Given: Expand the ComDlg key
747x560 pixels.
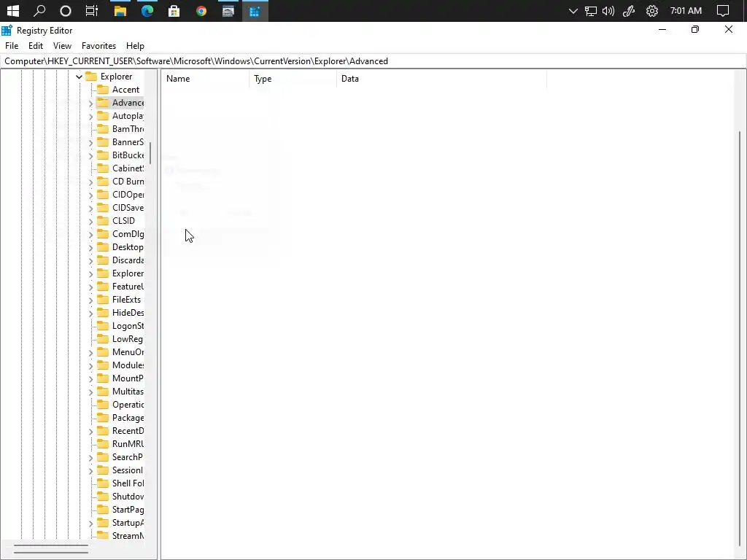Looking at the screenshot, I should tap(90, 234).
